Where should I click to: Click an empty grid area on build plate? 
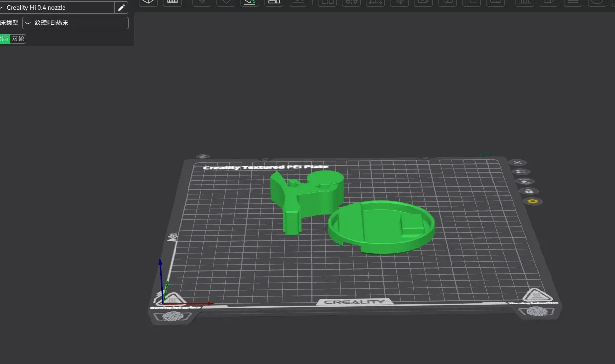point(250,269)
